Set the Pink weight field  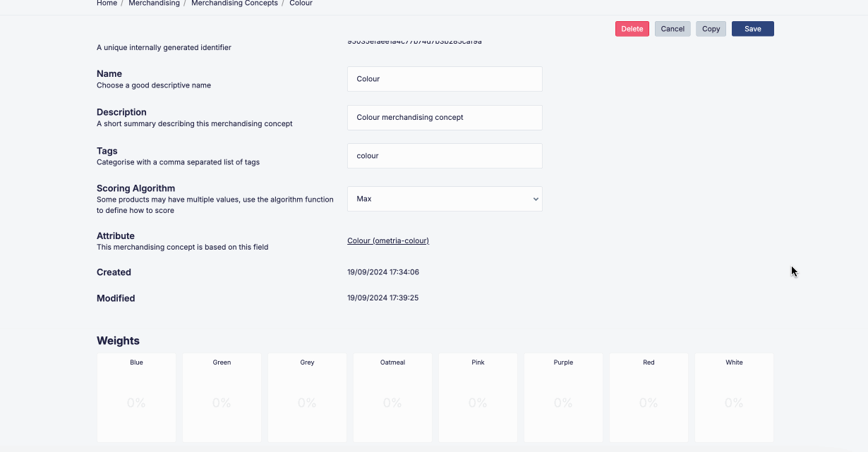pyautogui.click(x=478, y=403)
